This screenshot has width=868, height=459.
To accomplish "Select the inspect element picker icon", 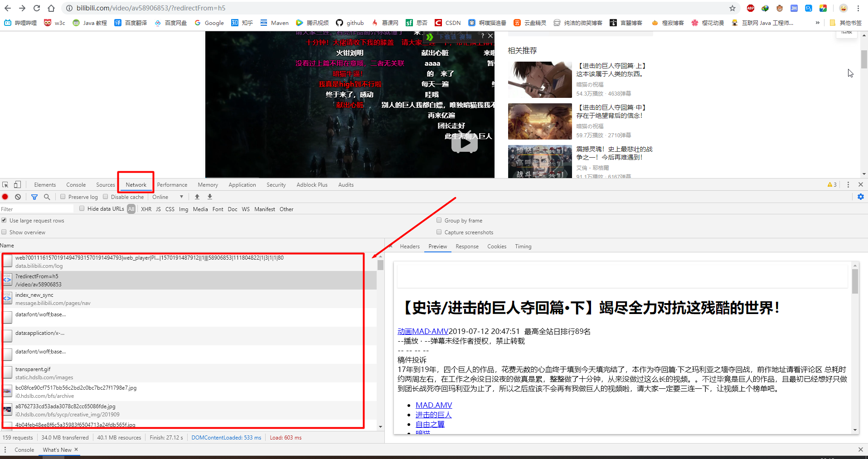I will 5,184.
